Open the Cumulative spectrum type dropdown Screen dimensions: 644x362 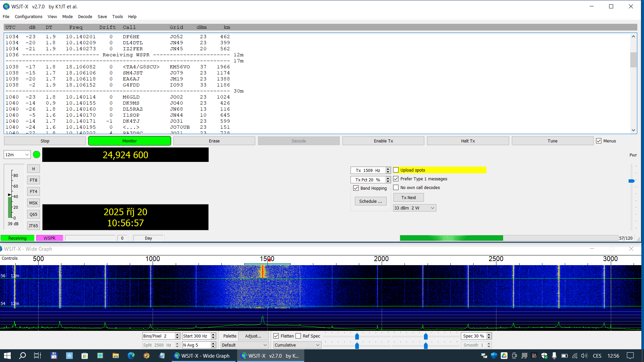297,345
